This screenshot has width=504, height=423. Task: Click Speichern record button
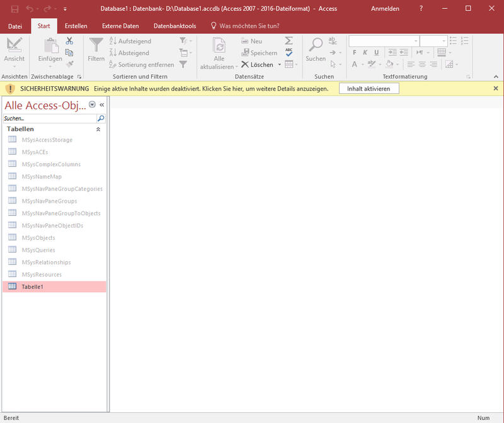click(x=259, y=53)
